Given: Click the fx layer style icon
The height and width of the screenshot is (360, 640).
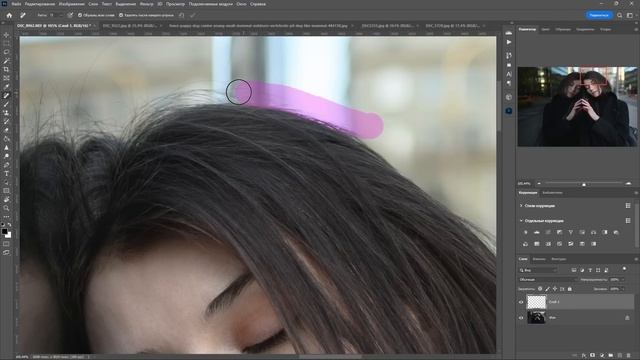Looking at the screenshot, I should (x=584, y=356).
